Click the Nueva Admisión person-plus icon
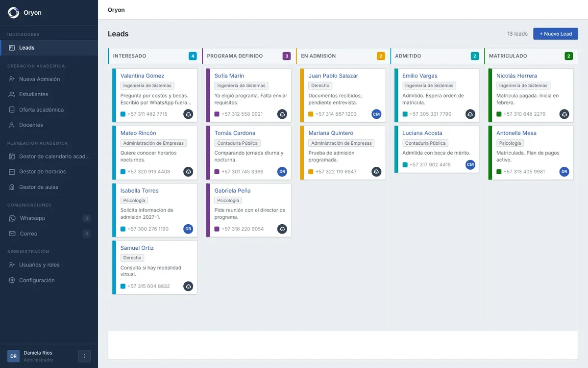Viewport: 588px width, 368px height. click(12, 79)
